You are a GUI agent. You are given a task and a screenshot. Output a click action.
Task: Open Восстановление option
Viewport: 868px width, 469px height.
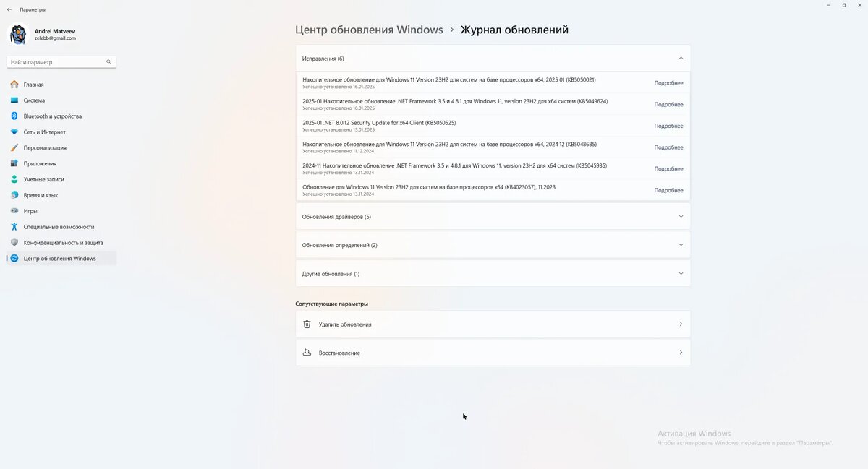pyautogui.click(x=492, y=353)
